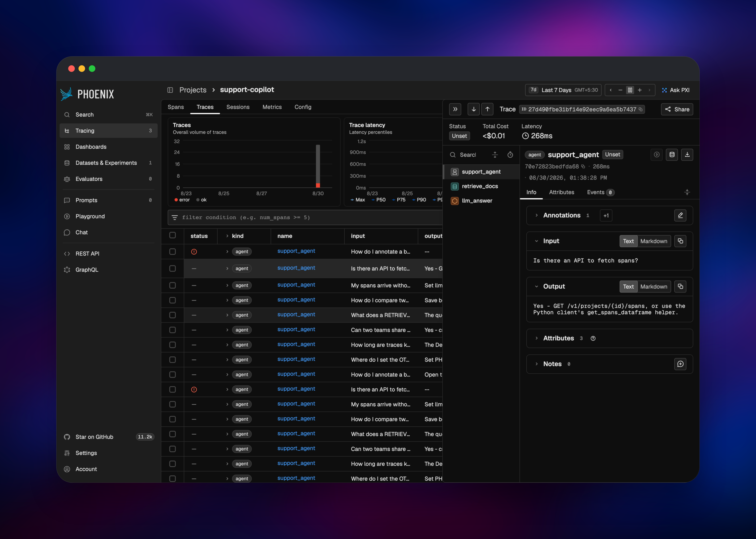Expand the kind column header chevron

227,236
